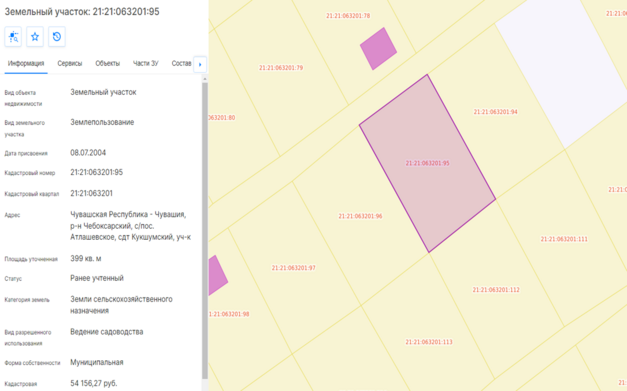The width and height of the screenshot is (627, 391).
Task: Select parcel 21:21:063201:95 on the map
Action: [427, 163]
